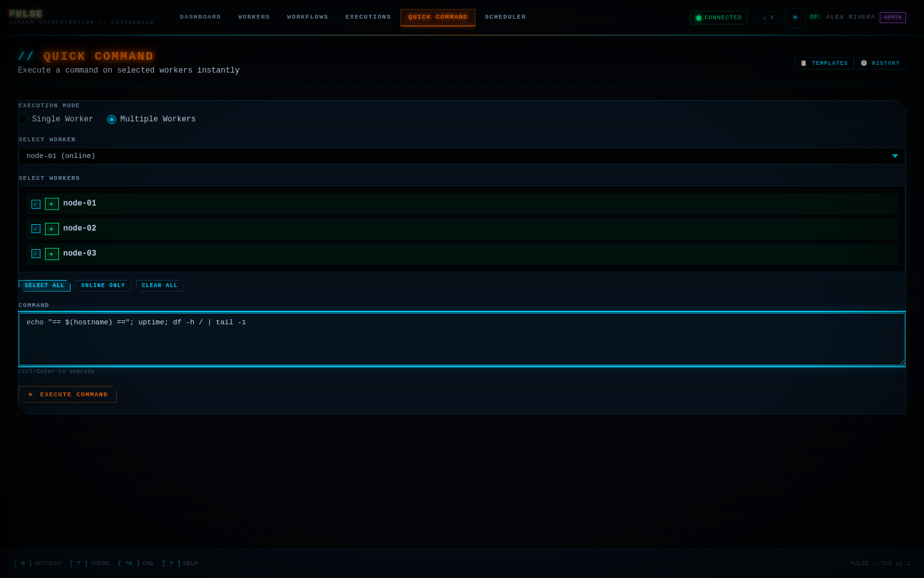This screenshot has width=924, height=578.
Task: Click the node-02 worker name
Action: click(80, 229)
